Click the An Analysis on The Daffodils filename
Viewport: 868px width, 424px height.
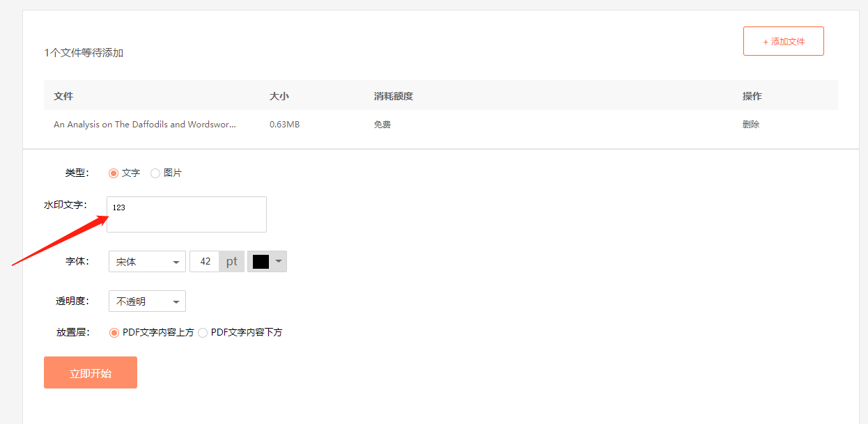click(144, 125)
